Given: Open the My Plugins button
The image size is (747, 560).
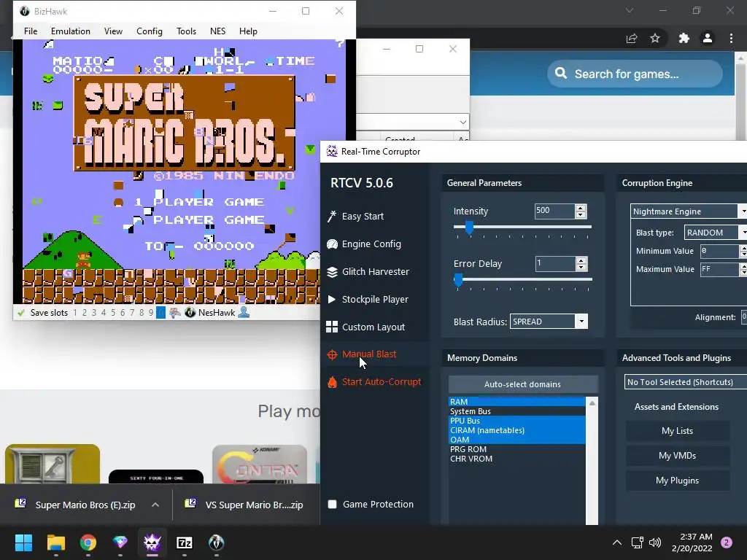Looking at the screenshot, I should pos(678,480).
